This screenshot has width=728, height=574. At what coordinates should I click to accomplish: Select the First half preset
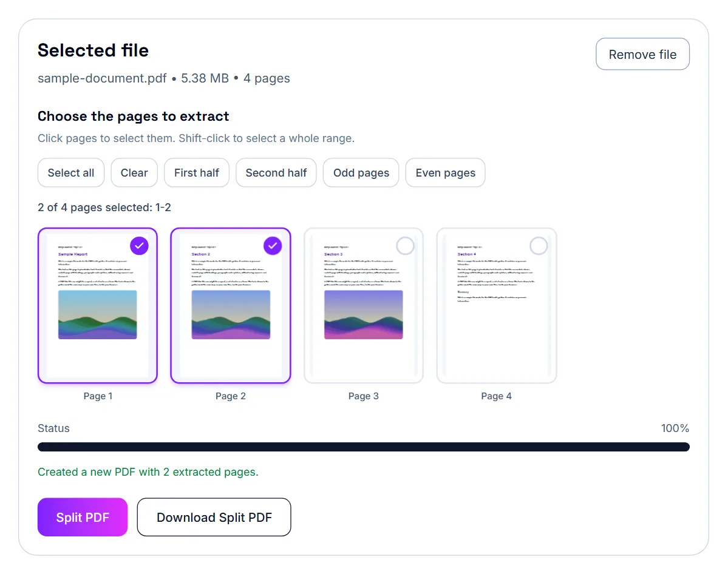[x=196, y=172]
